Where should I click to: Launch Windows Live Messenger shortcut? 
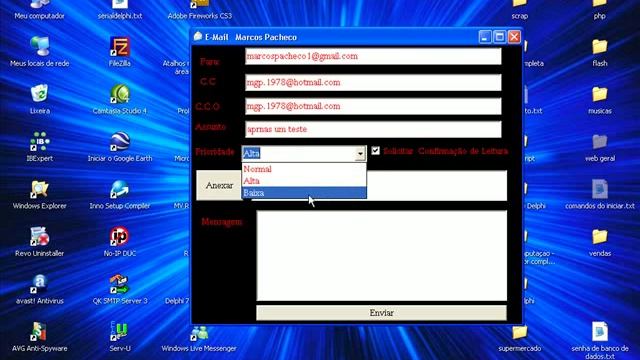tap(199, 339)
